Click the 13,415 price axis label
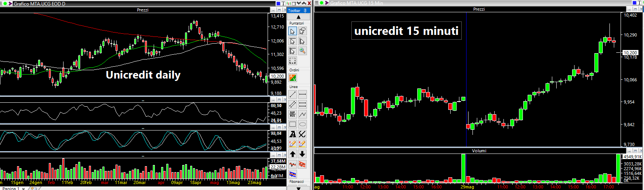The height and width of the screenshot is (190, 644). pyautogui.click(x=277, y=16)
